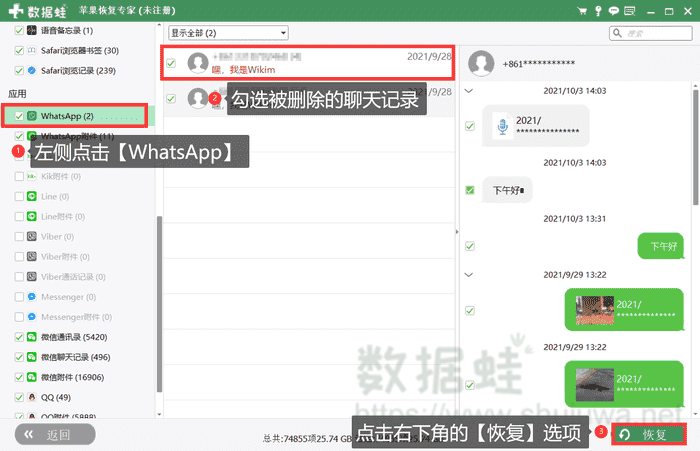Click the QQ penguin icon

click(32, 397)
